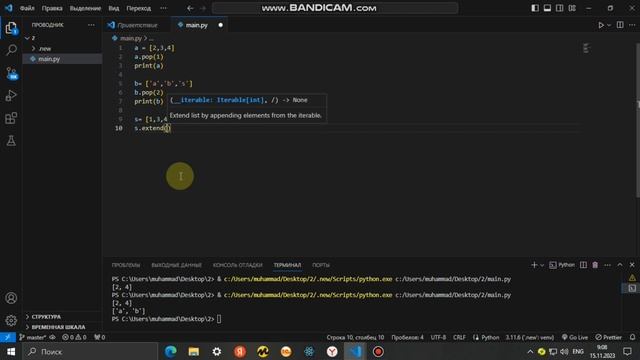
Task: Click the editor minimap
Action: coord(586,48)
